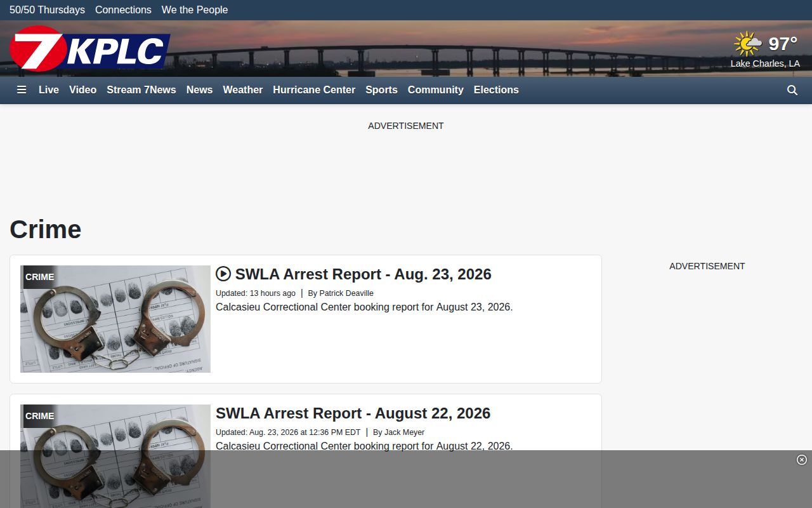Select Live in the navigation bar
Image resolution: width=812 pixels, height=508 pixels.
(49, 90)
